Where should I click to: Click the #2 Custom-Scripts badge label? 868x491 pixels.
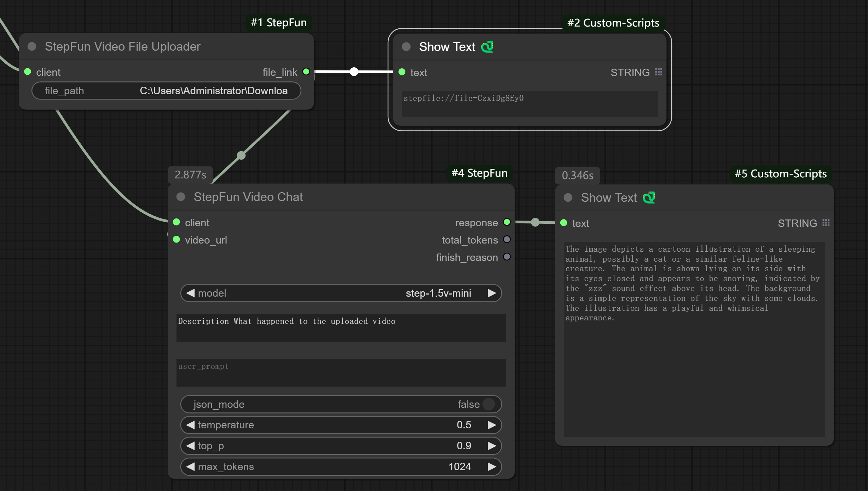coord(613,23)
